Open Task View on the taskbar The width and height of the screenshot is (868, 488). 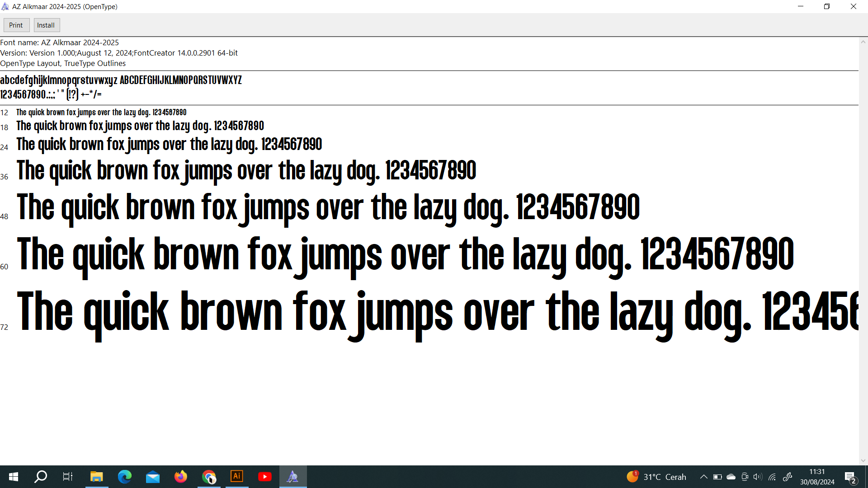[x=68, y=477]
